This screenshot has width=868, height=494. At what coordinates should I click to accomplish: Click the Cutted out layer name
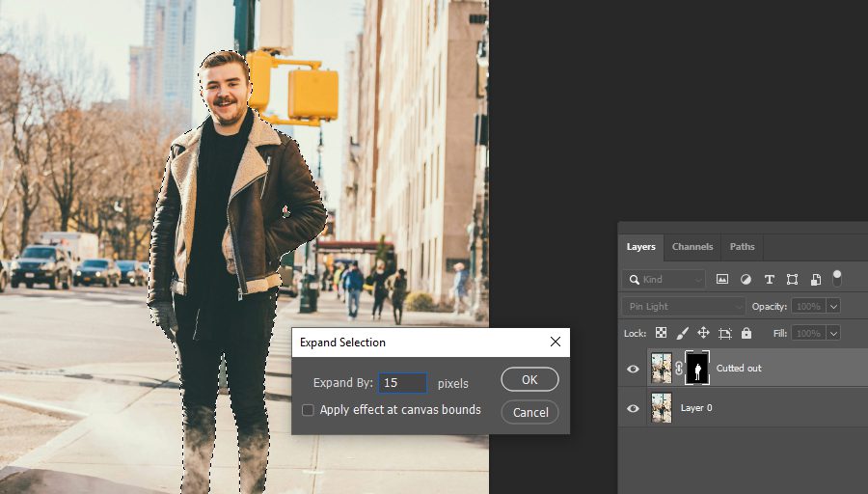pyautogui.click(x=739, y=369)
